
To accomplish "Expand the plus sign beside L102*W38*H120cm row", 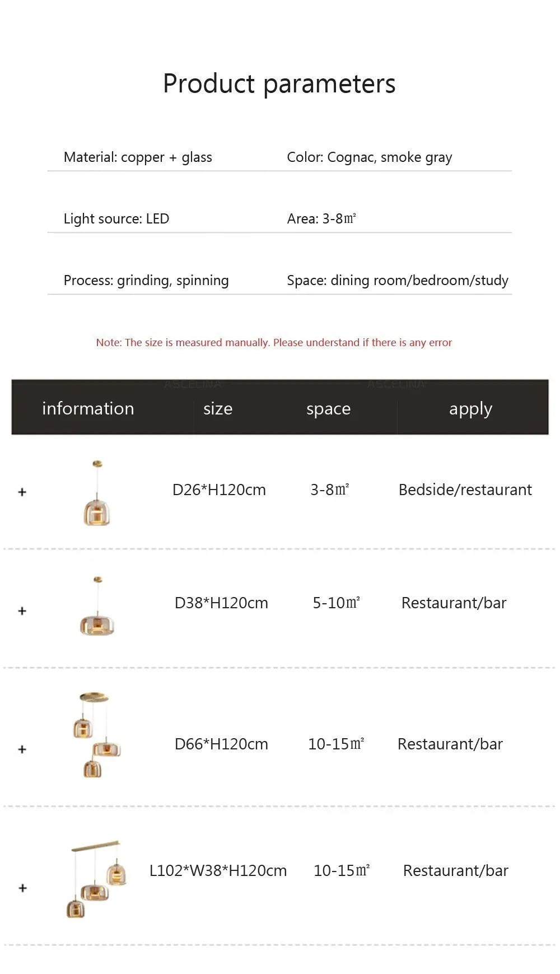I will click(x=22, y=888).
